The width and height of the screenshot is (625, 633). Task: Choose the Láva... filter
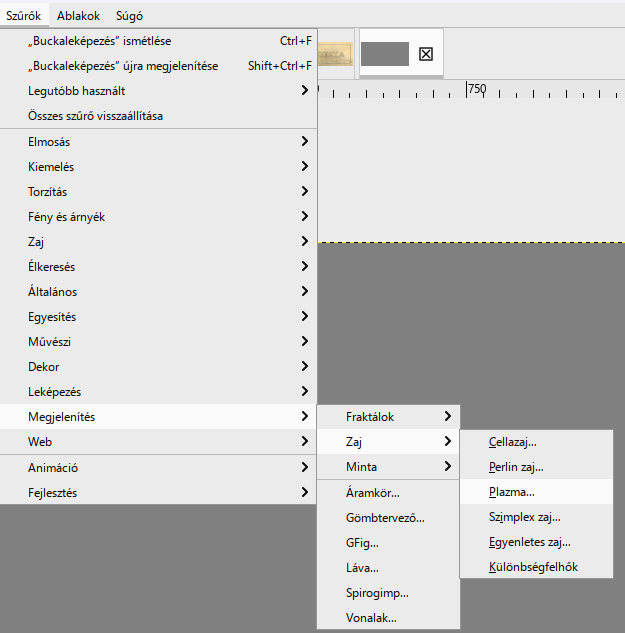pos(388,568)
